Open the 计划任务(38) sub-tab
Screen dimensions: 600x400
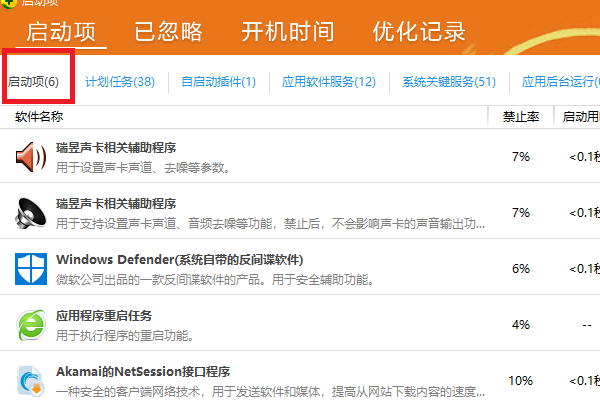120,82
